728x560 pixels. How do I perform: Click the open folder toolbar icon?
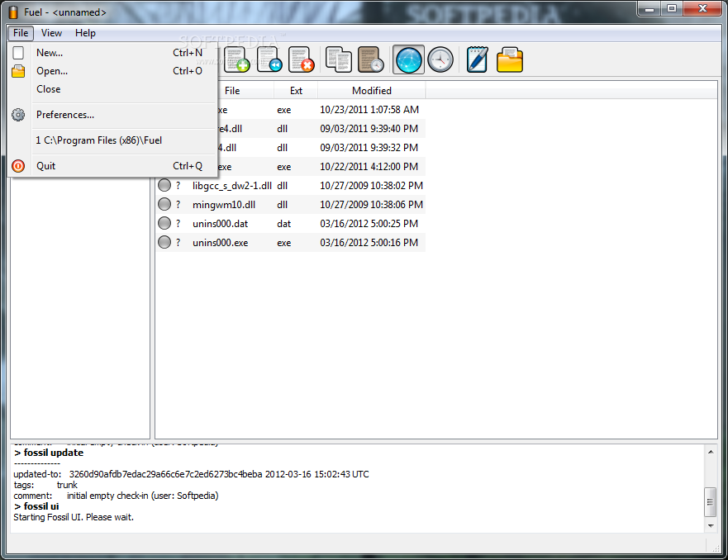pyautogui.click(x=510, y=59)
